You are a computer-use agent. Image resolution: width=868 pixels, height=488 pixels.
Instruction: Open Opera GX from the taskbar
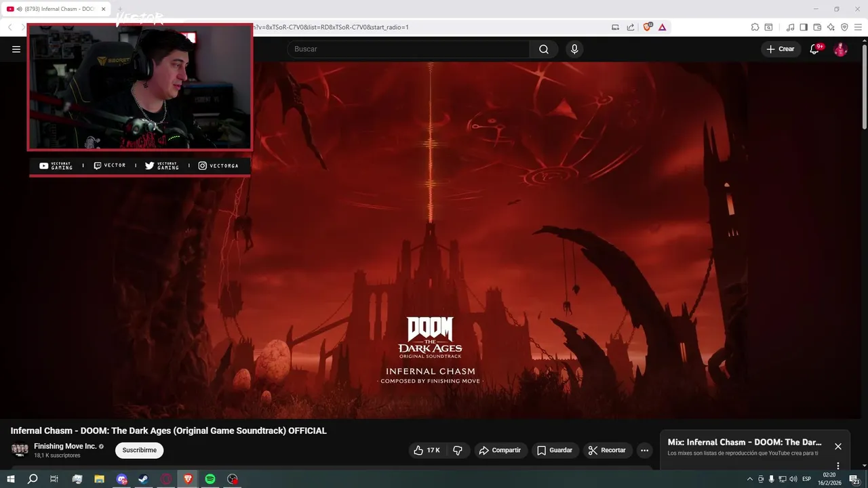click(x=166, y=479)
